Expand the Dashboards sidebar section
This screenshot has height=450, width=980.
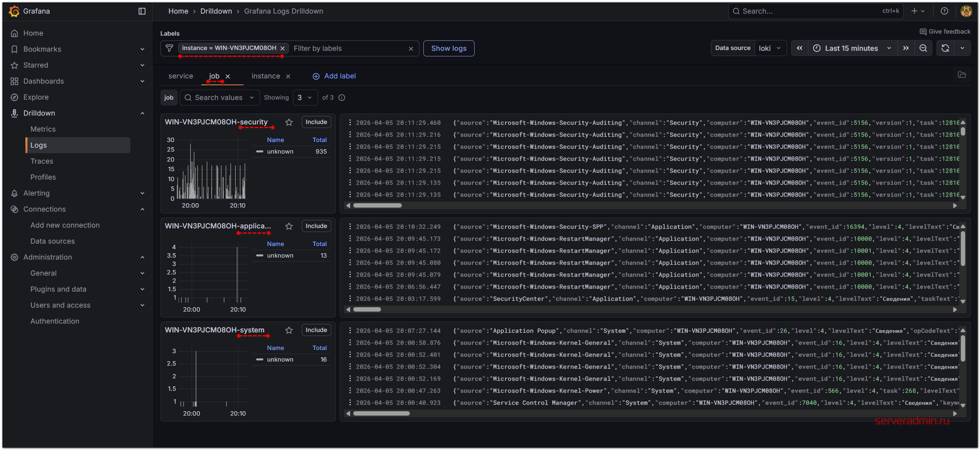pos(142,81)
